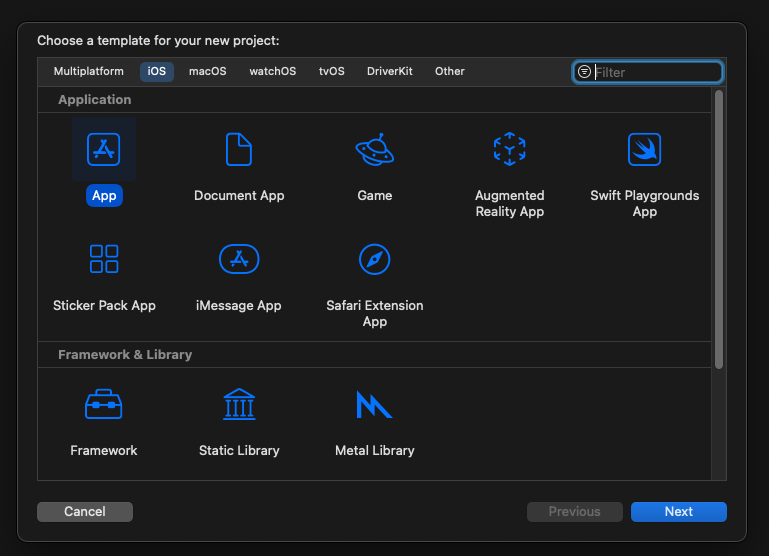769x556 pixels.
Task: Select the App template icon
Action: [103, 149]
